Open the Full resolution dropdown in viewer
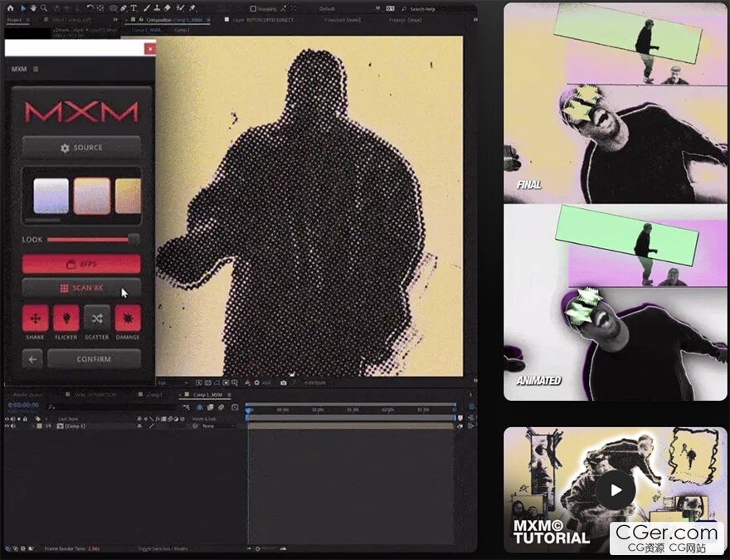This screenshot has width=730, height=560. click(x=173, y=382)
